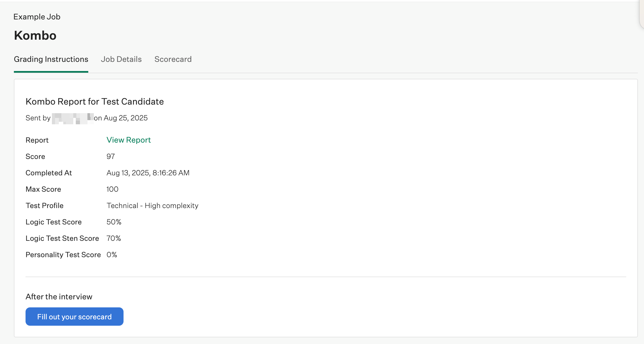Screen dimensions: 644x344
Task: Click the Kombo page heading
Action: [35, 36]
